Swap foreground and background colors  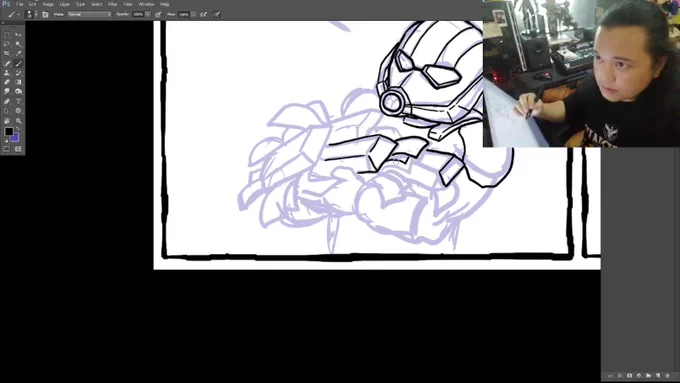click(17, 129)
